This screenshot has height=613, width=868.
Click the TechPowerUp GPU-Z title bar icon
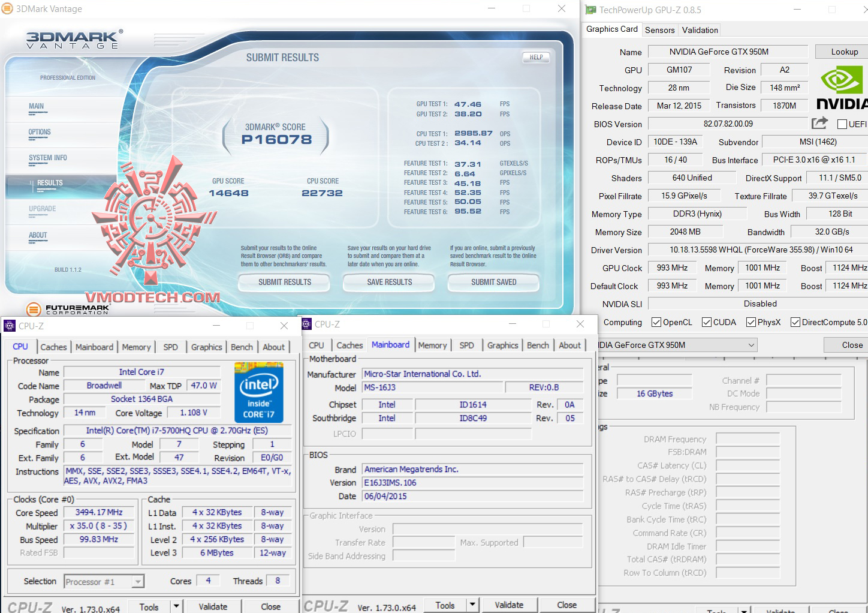(x=591, y=10)
